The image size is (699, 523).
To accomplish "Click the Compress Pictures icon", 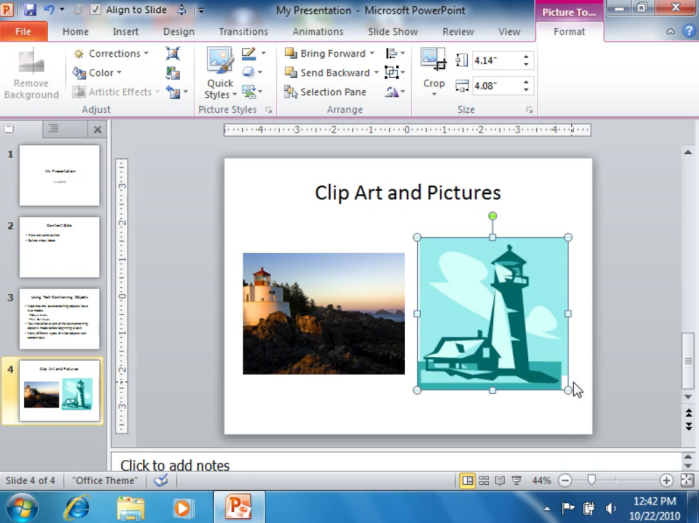I will pos(173,54).
